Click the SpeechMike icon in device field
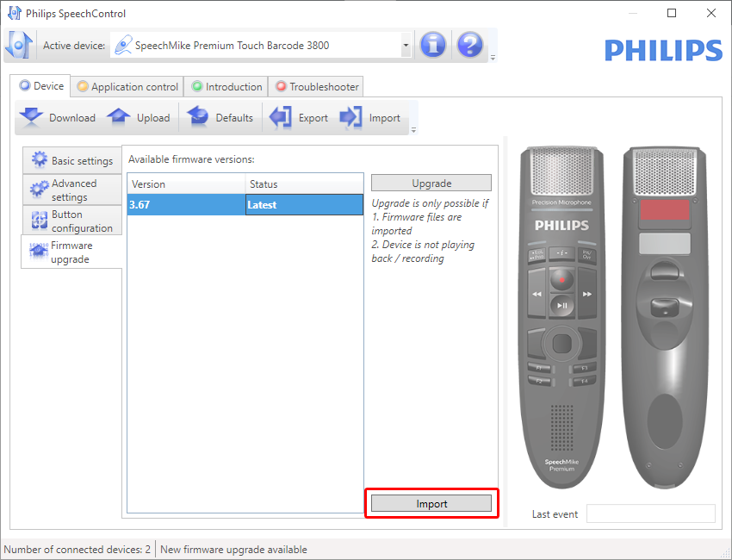 point(123,46)
